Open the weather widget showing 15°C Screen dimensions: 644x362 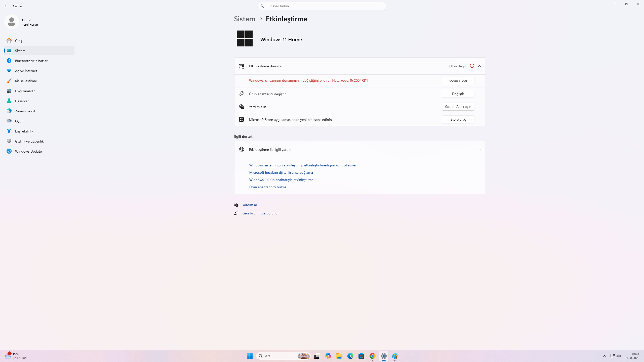coord(17,356)
